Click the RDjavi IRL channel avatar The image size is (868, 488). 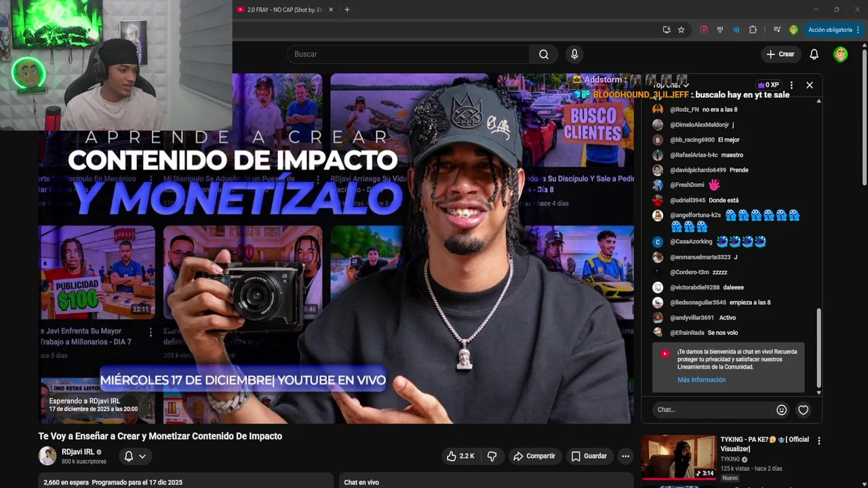[47, 456]
